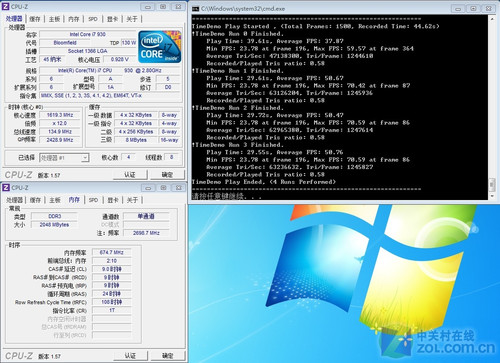Click the instruction set field starting with MMX, SSE
This screenshot has width=500, height=363.
(110, 96)
